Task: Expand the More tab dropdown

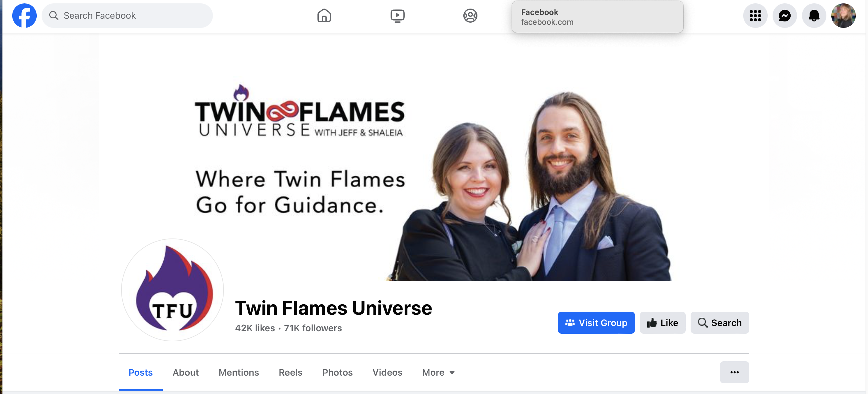Action: pyautogui.click(x=438, y=372)
